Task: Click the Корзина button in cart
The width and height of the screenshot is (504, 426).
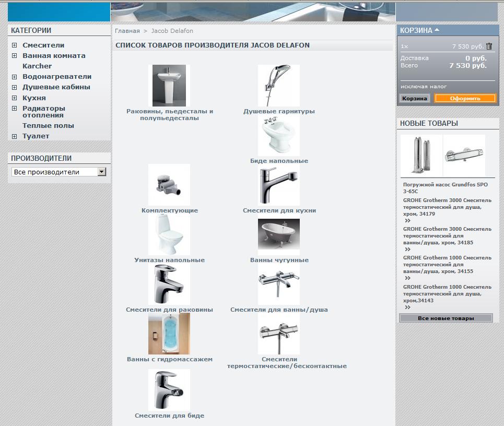Action: pos(414,98)
